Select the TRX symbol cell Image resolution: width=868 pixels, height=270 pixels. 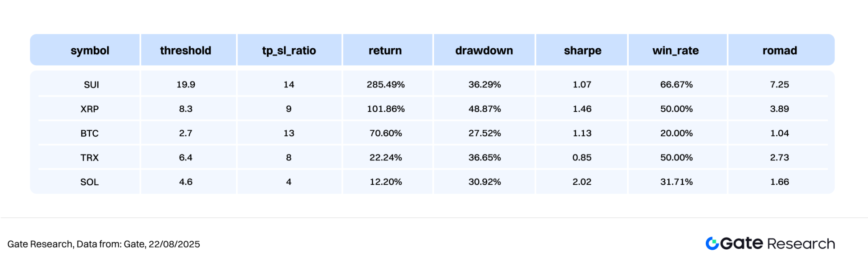pyautogui.click(x=89, y=158)
